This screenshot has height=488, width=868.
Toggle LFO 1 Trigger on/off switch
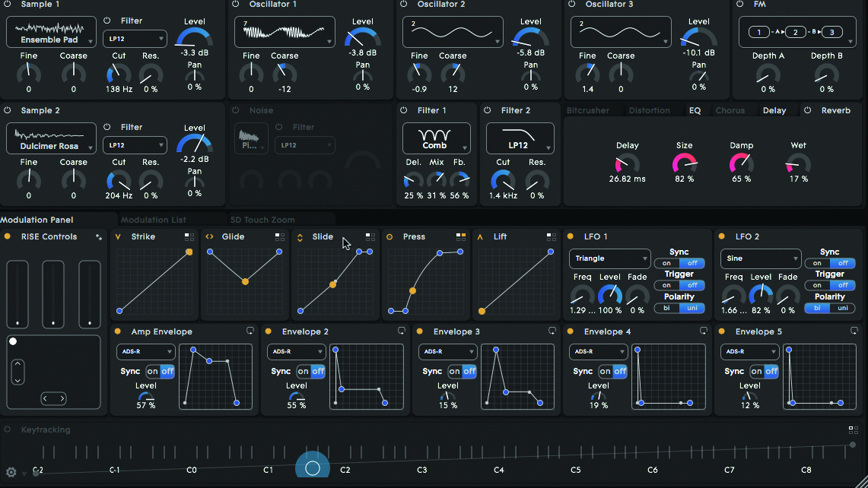pos(679,286)
